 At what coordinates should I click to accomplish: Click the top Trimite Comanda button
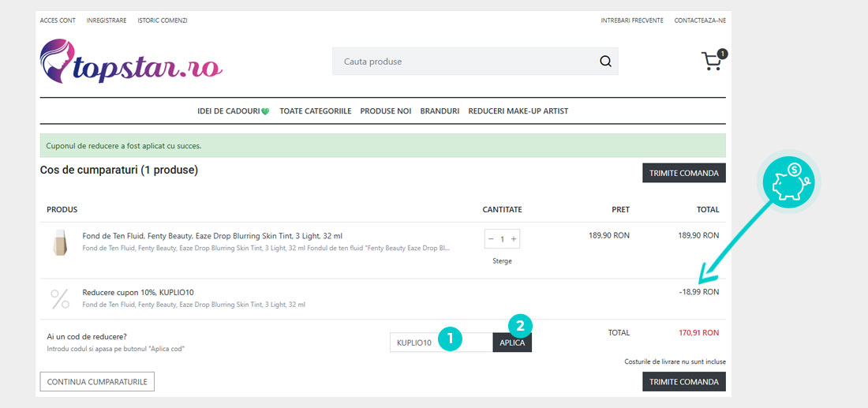pos(683,173)
